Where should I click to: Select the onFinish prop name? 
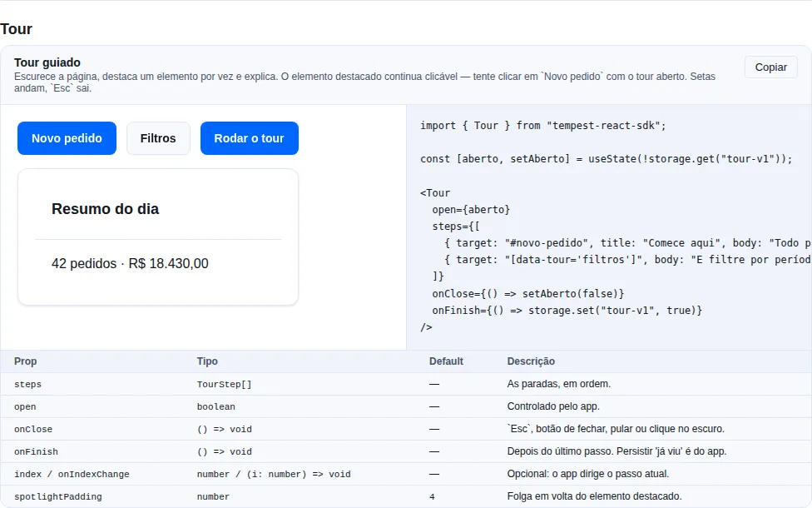(36, 452)
